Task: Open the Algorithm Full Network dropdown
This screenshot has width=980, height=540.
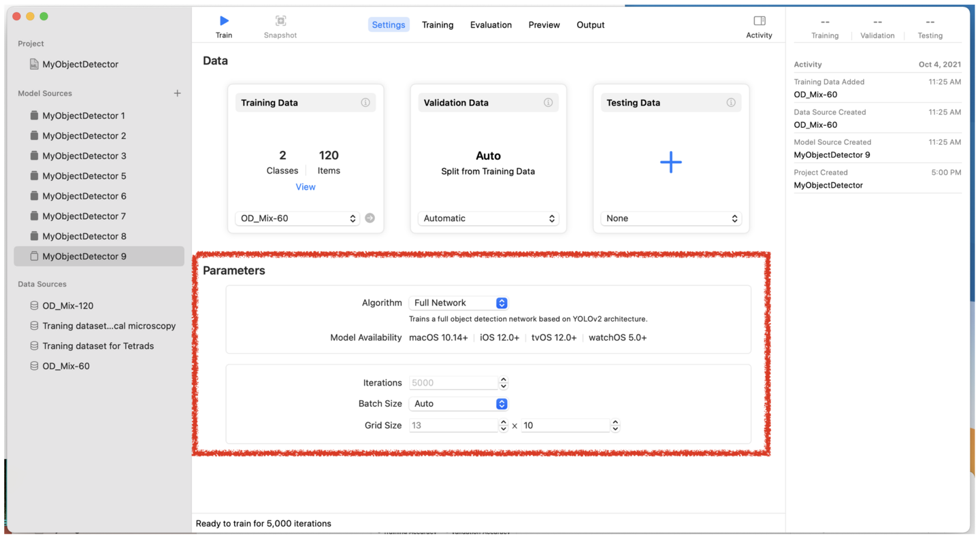Action: [458, 303]
